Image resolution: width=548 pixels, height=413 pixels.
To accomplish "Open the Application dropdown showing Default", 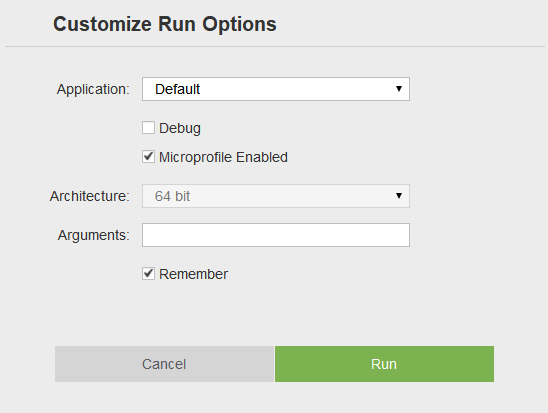I will (276, 89).
